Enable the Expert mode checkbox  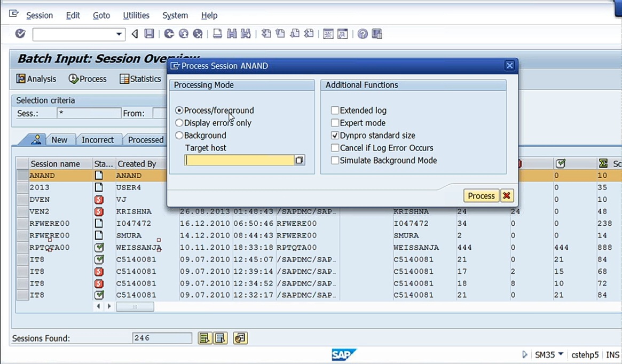(335, 123)
